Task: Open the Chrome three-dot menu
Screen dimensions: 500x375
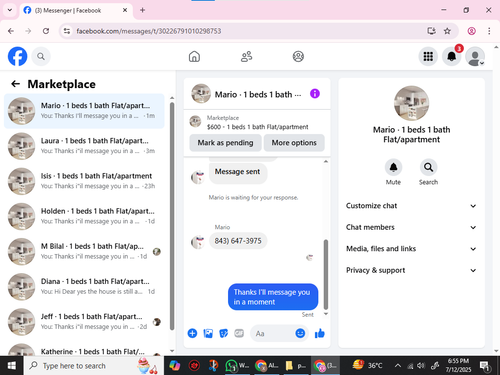Action: [x=489, y=31]
